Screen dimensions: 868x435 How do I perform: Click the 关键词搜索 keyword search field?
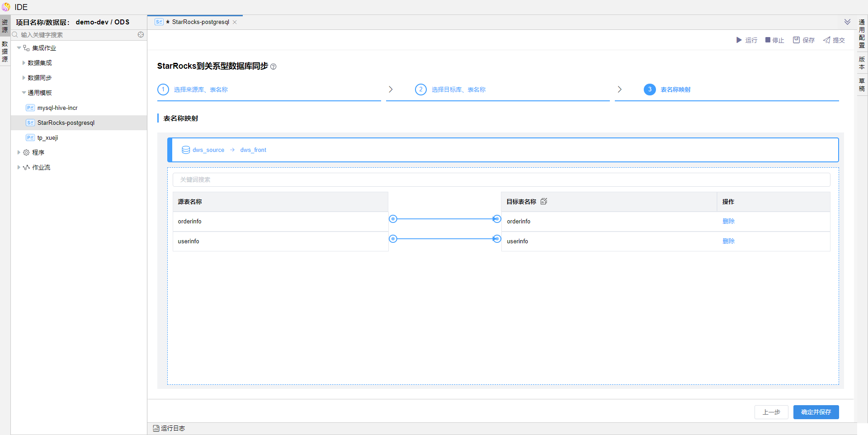click(501, 180)
